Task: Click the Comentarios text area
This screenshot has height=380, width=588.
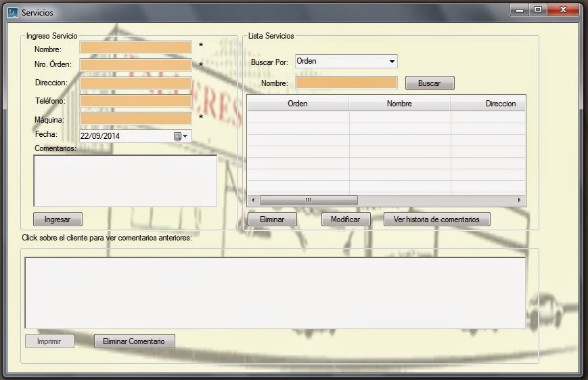Action: (x=125, y=180)
